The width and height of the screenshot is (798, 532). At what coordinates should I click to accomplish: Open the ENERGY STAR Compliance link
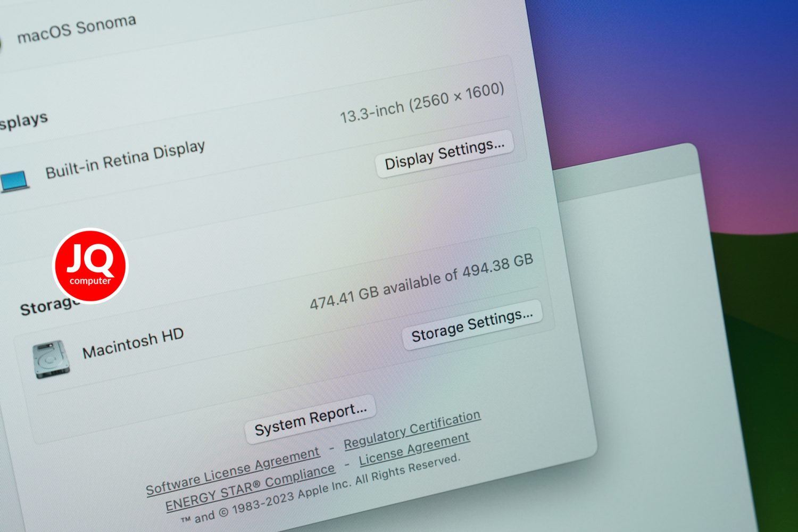[x=250, y=488]
